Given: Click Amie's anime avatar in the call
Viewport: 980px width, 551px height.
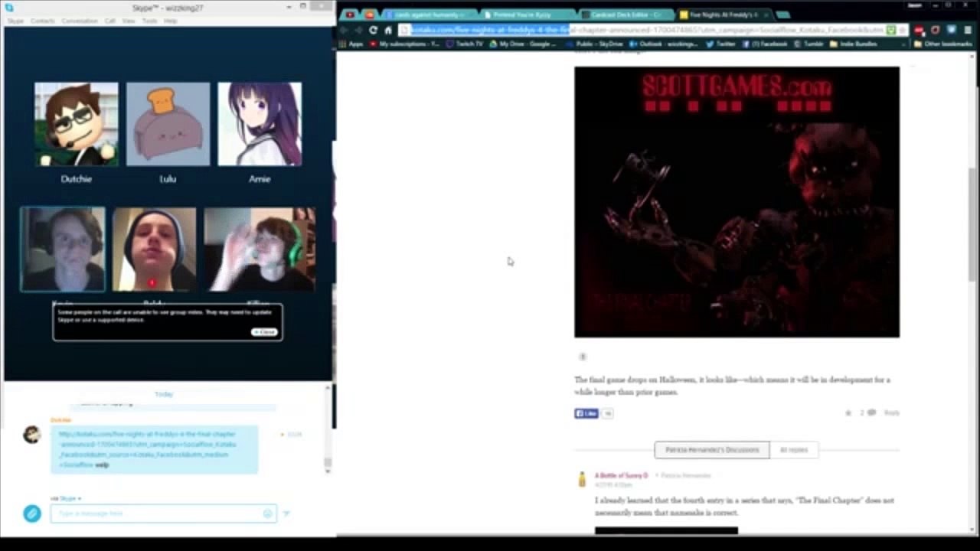Looking at the screenshot, I should (x=260, y=124).
